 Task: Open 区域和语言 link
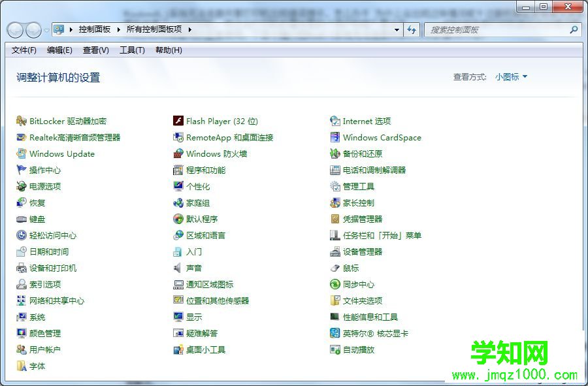(206, 235)
